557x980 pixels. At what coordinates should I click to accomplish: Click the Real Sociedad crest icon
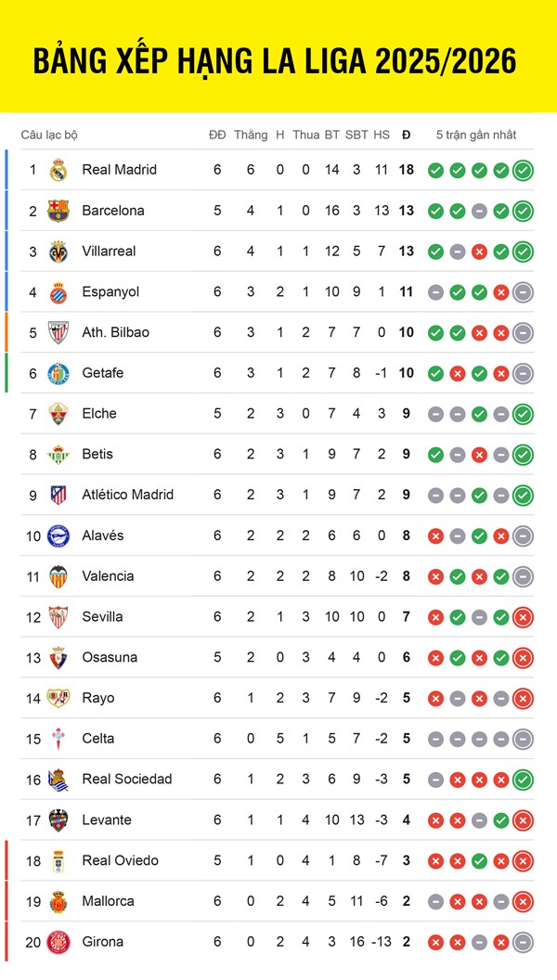(x=58, y=780)
